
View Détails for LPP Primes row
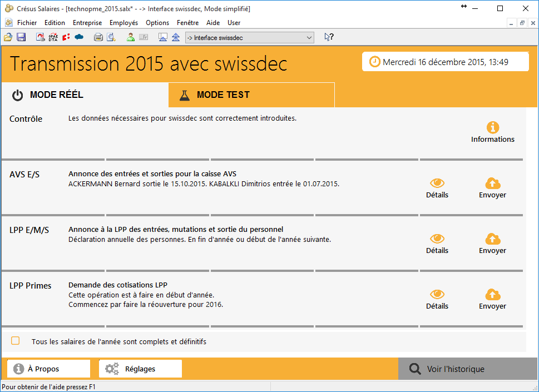click(437, 300)
